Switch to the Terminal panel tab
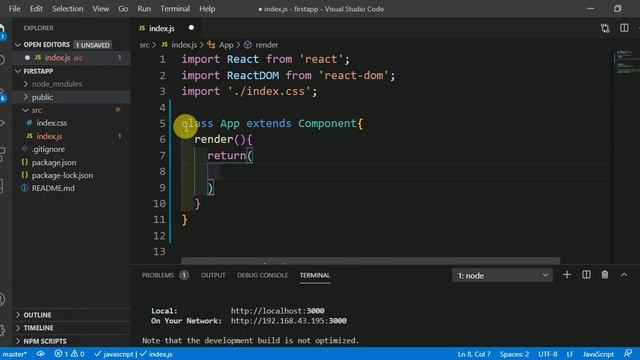 tap(315, 275)
